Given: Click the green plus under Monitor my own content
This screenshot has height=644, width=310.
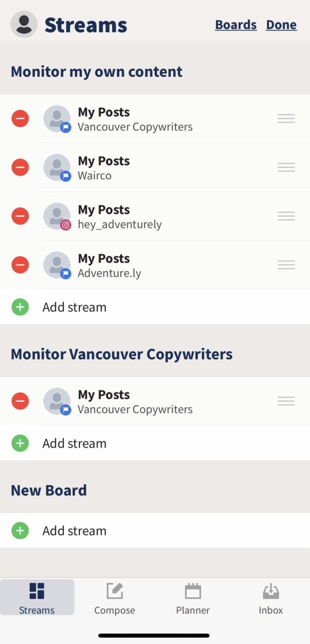Looking at the screenshot, I should (20, 307).
